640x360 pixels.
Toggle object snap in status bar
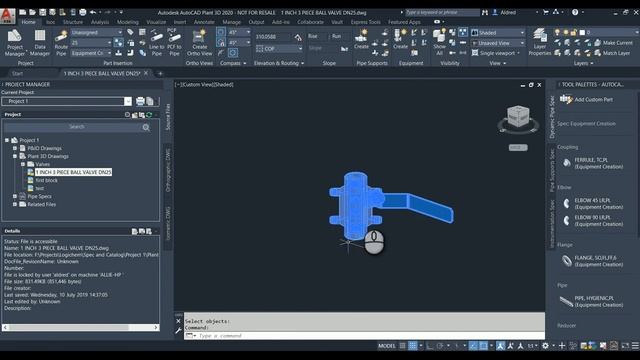(483, 346)
